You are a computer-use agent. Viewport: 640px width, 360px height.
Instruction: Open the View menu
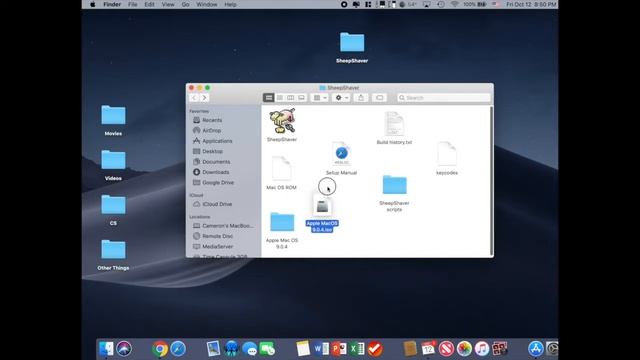(x=168, y=4)
